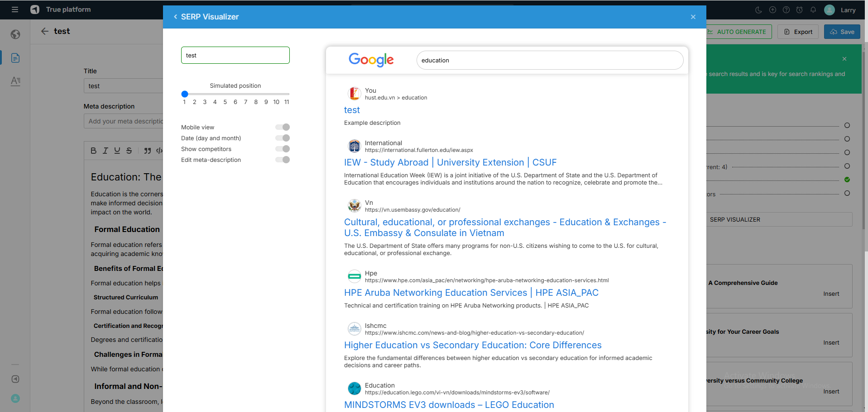Click the Google search box containing education
Image resolution: width=868 pixels, height=412 pixels.
549,60
